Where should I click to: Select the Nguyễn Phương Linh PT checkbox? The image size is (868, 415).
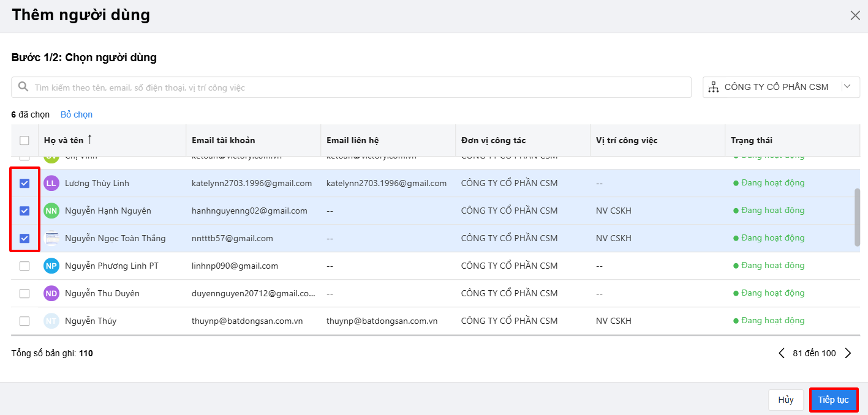(25, 266)
